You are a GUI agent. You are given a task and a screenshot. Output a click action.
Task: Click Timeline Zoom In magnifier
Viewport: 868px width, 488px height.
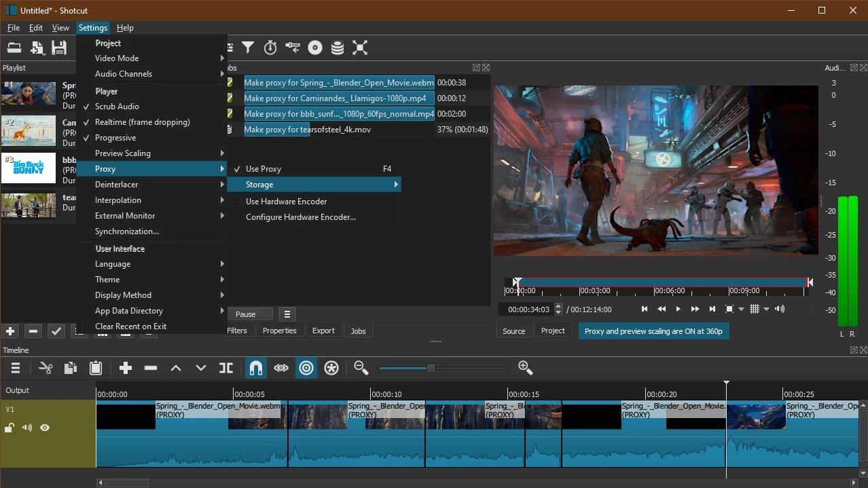click(525, 368)
